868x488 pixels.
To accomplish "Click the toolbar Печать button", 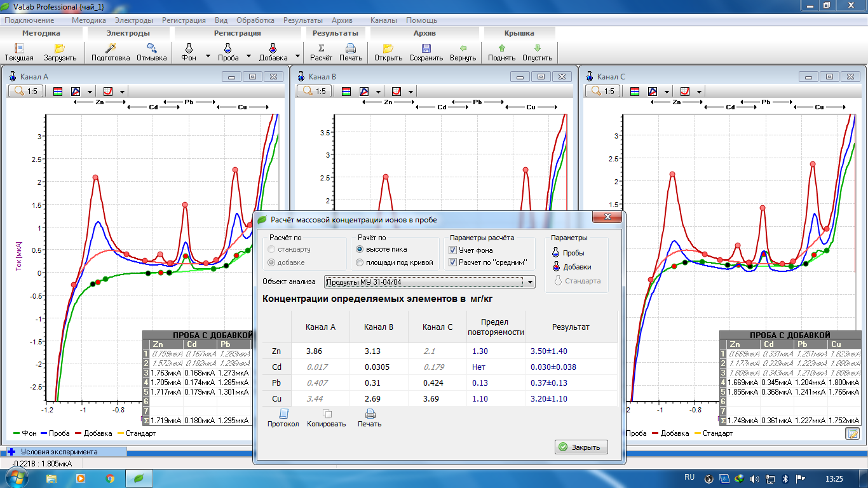I will click(x=350, y=52).
